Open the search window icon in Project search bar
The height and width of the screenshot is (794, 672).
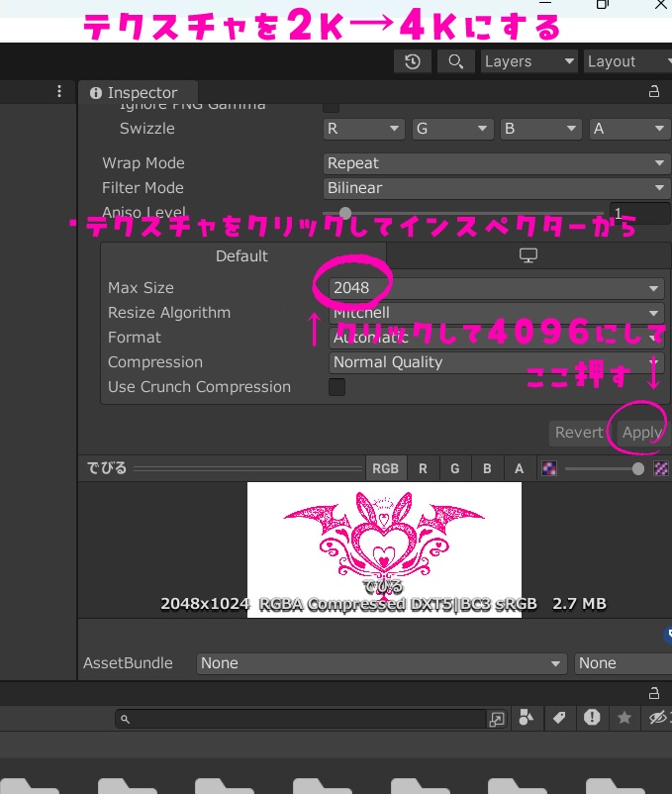click(497, 719)
